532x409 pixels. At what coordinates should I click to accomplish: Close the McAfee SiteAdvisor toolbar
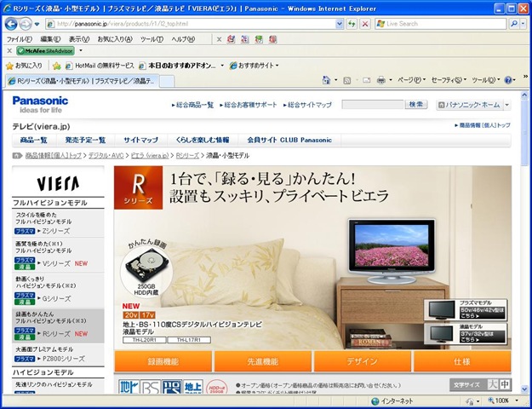(x=9, y=51)
